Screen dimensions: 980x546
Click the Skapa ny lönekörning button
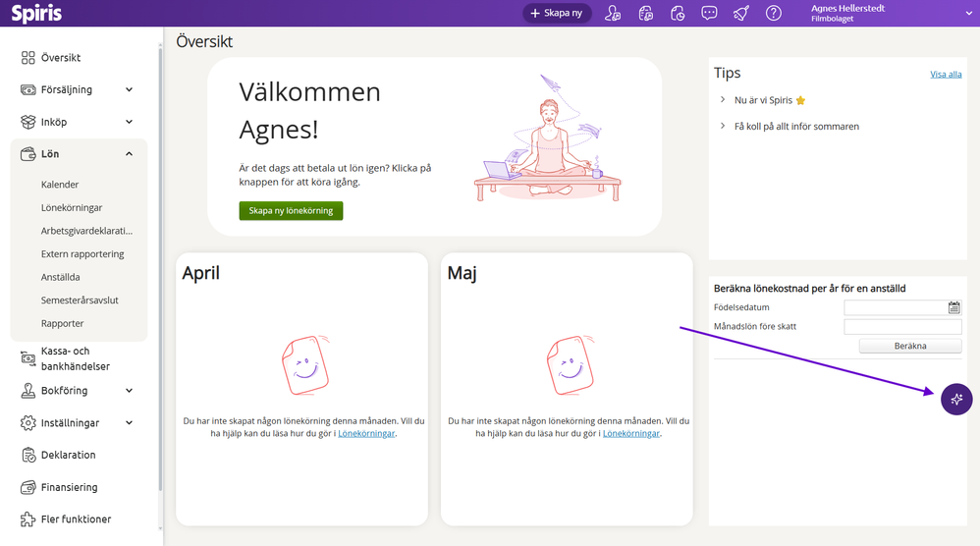(291, 211)
